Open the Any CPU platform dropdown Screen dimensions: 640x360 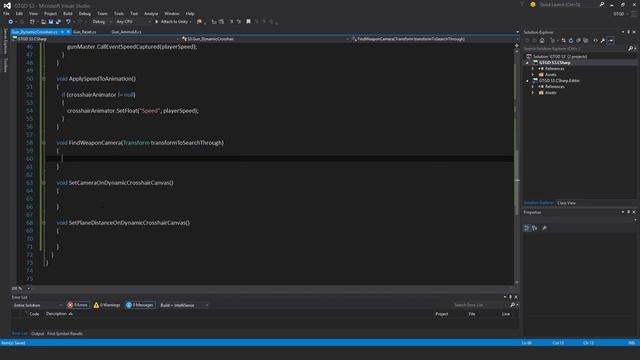[133, 22]
